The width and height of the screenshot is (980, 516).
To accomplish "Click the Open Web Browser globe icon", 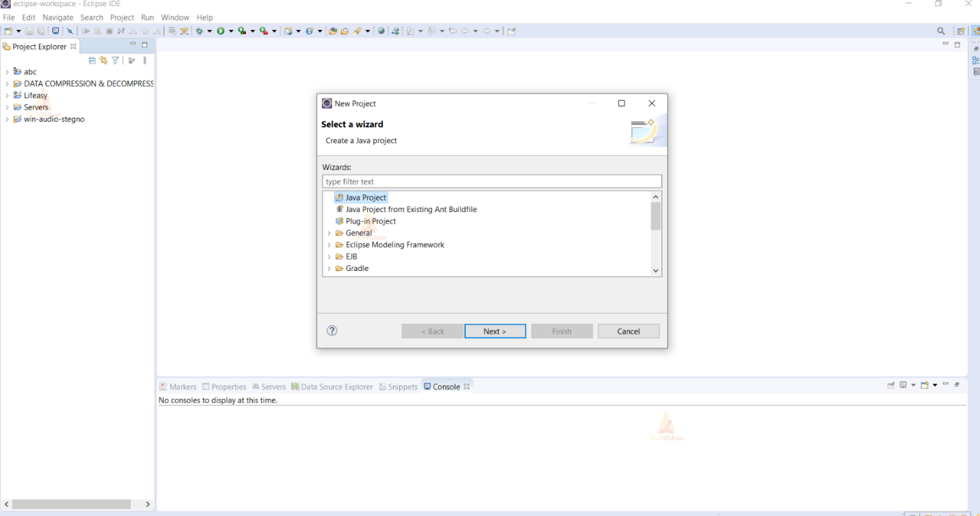I will click(x=381, y=31).
